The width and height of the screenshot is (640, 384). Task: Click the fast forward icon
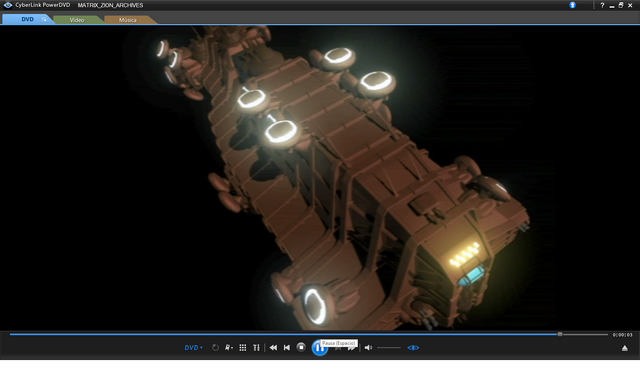pyautogui.click(x=351, y=348)
